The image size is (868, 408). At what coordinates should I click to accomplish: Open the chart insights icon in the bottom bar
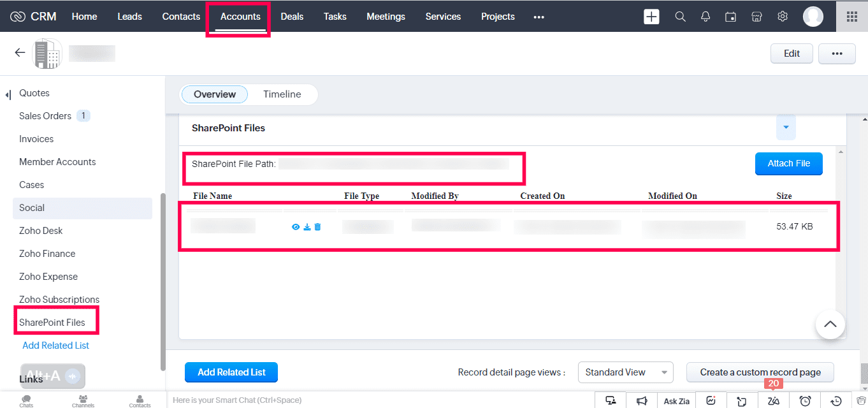point(711,400)
